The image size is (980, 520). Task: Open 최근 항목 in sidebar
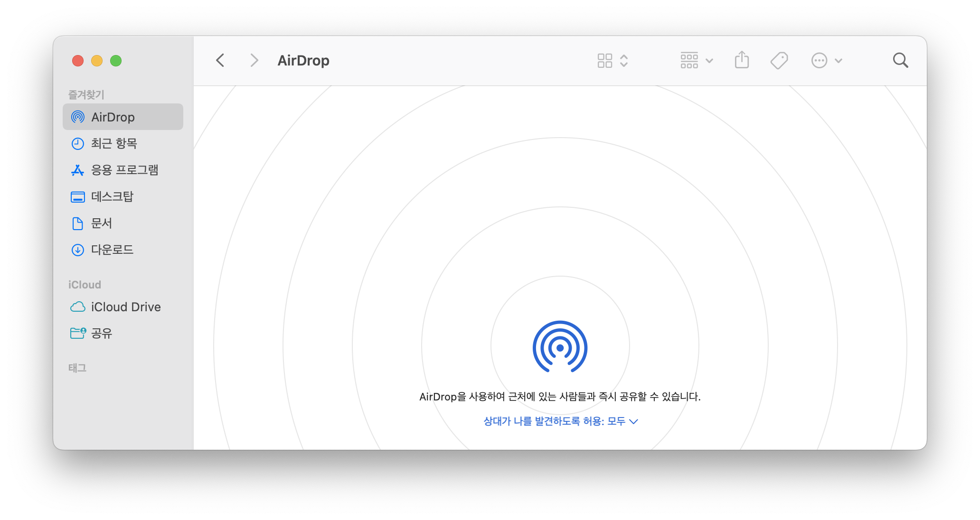pyautogui.click(x=114, y=143)
